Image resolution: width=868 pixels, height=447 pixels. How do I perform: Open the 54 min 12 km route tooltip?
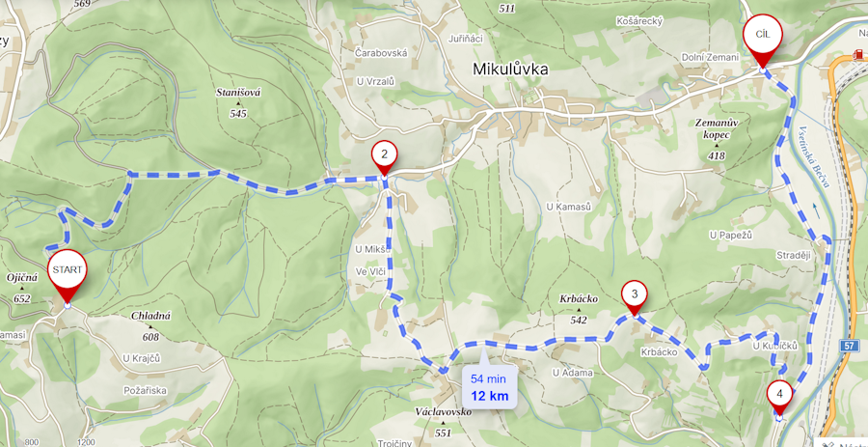pyautogui.click(x=489, y=388)
